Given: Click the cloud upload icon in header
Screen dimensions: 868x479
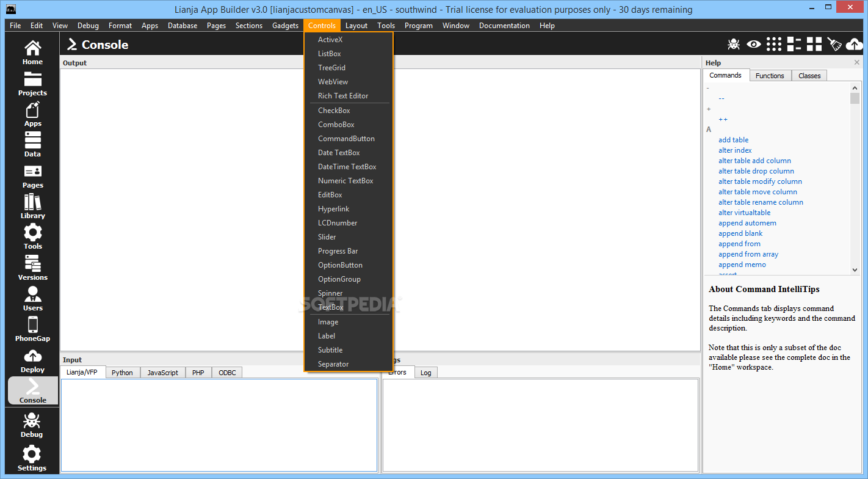Looking at the screenshot, I should pos(854,44).
